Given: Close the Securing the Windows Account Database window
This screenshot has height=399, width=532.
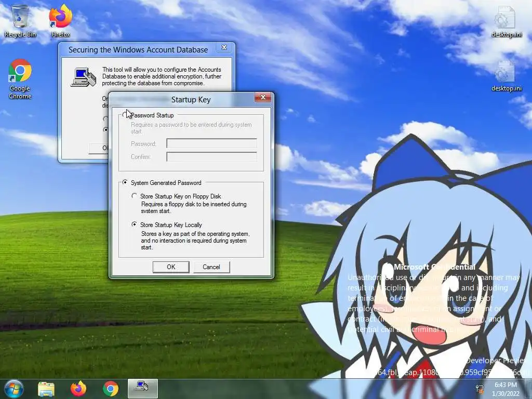Looking at the screenshot, I should 224,47.
